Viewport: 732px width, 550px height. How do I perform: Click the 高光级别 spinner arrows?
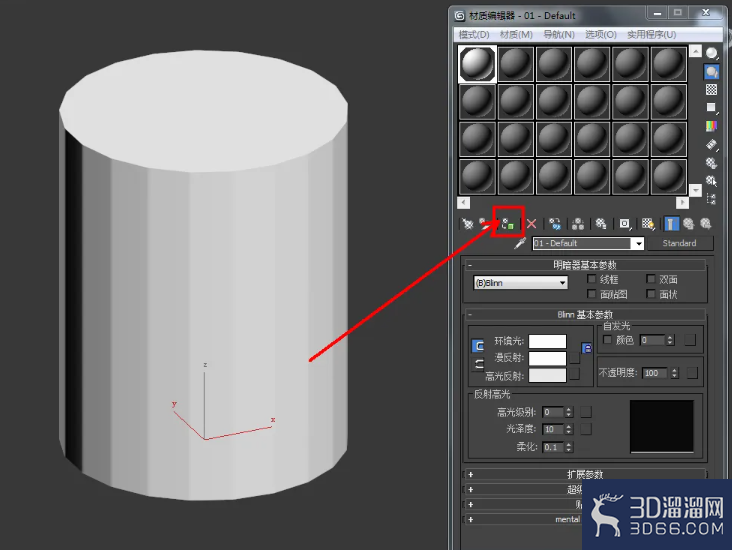pyautogui.click(x=569, y=412)
